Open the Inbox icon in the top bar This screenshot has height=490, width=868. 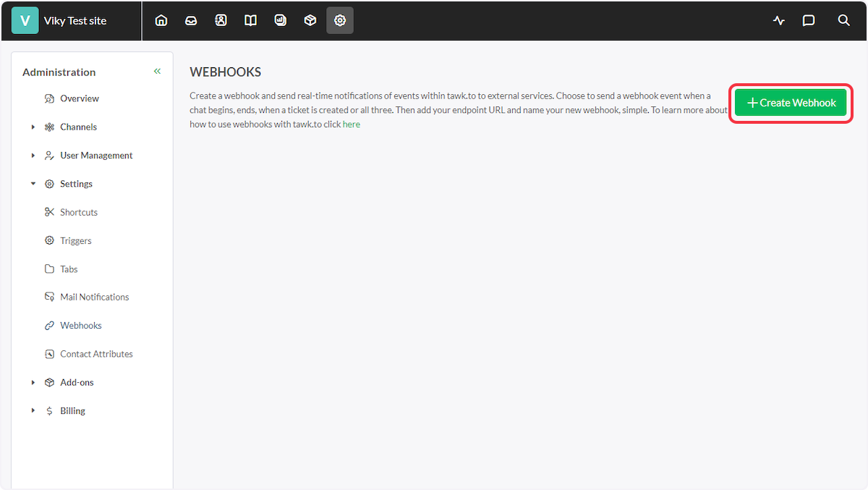tap(190, 20)
